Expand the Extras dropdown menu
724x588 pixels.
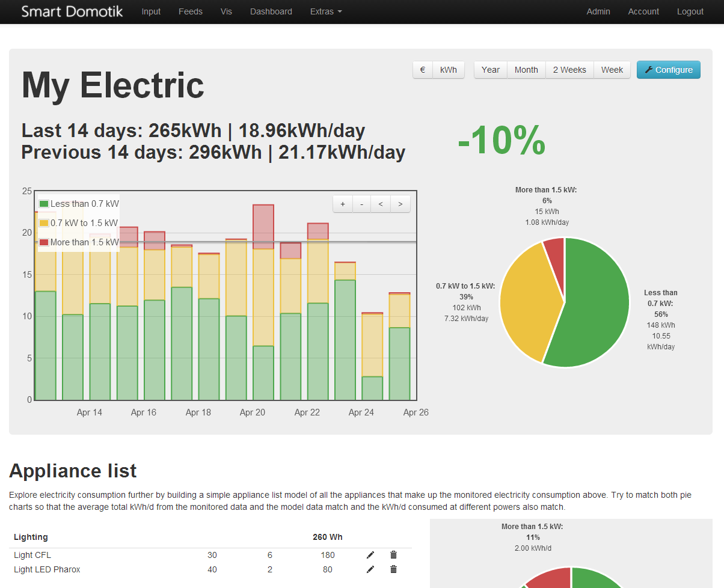tap(326, 11)
